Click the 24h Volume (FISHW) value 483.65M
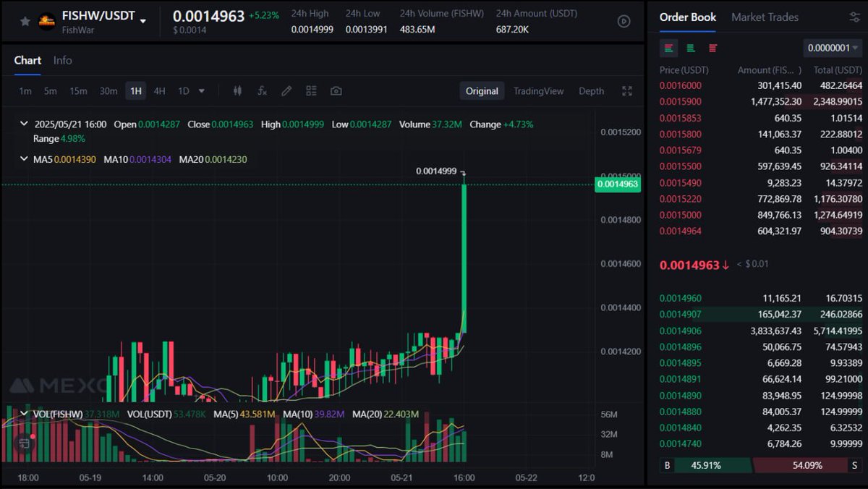Viewport: 868px width, 489px height. coord(417,30)
